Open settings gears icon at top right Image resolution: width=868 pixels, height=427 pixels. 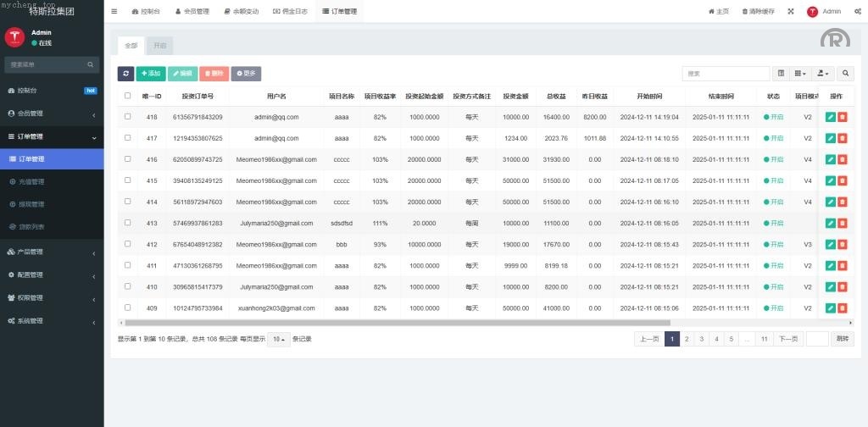pyautogui.click(x=858, y=11)
